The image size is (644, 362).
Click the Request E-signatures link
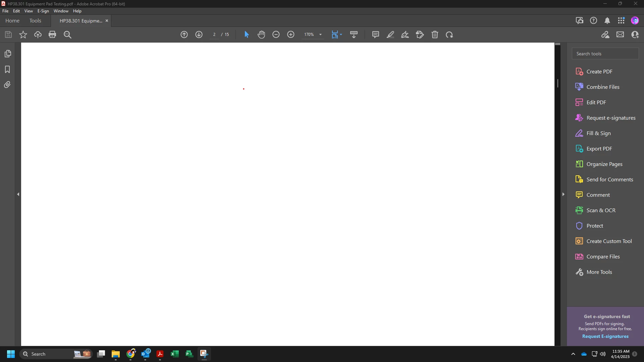point(605,337)
